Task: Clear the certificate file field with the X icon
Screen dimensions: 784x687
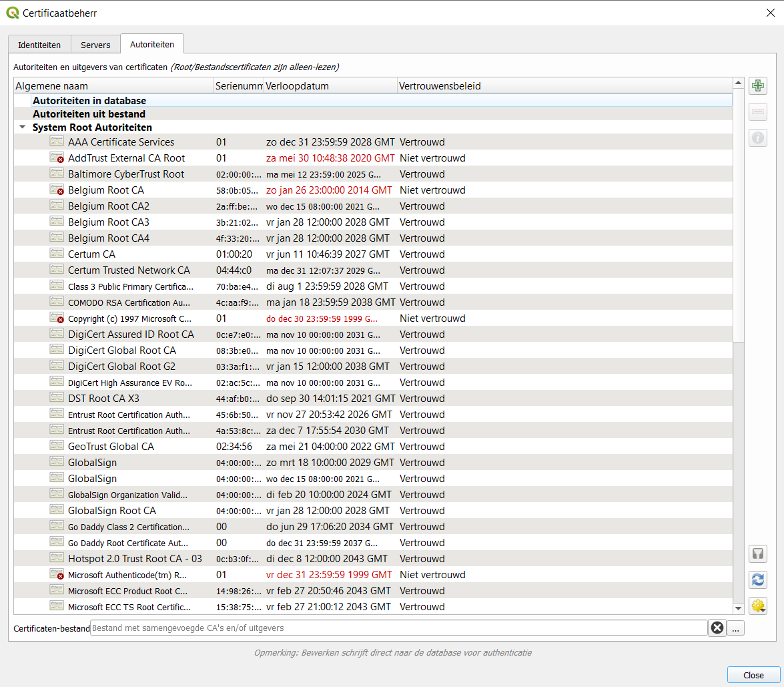Action: [717, 628]
